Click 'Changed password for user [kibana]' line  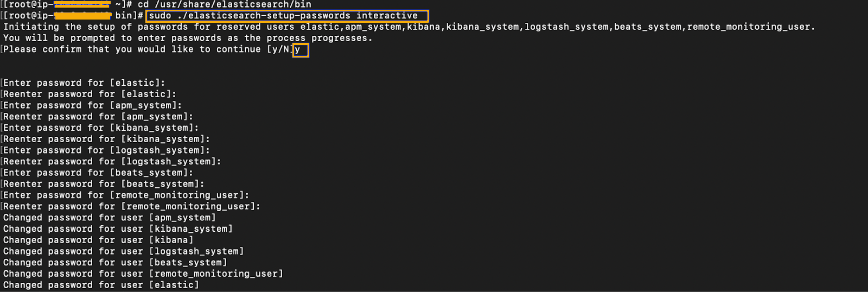(98, 240)
